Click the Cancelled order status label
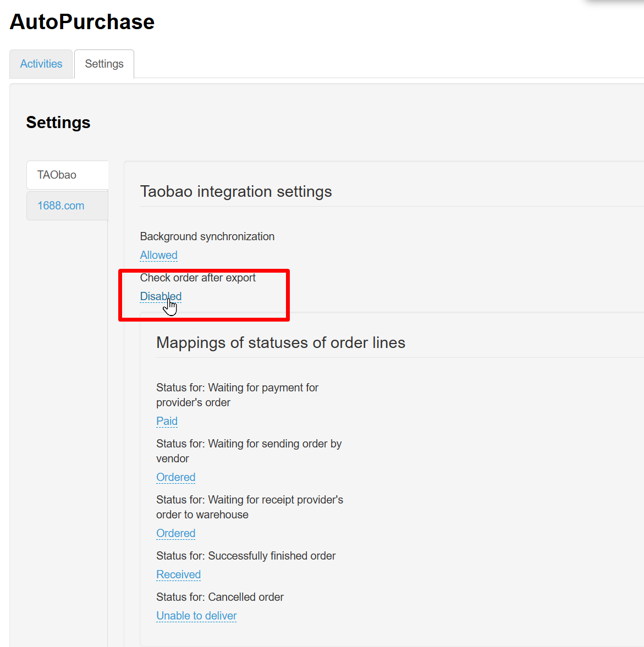This screenshot has height=647, width=644. click(219, 597)
